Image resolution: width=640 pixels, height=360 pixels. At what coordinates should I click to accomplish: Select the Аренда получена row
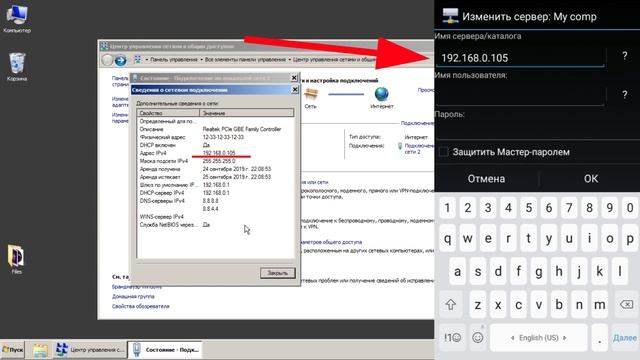coord(216,169)
